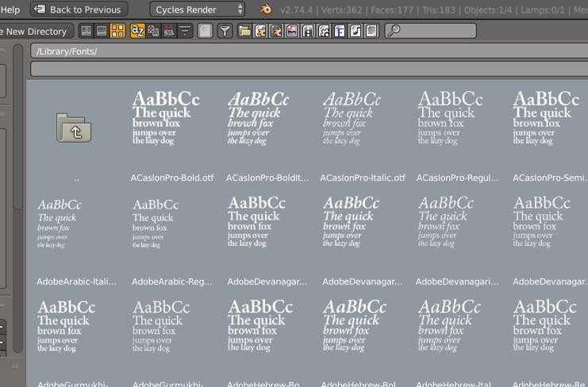Open the Help menu
This screenshot has width=588, height=387.
pos(10,10)
